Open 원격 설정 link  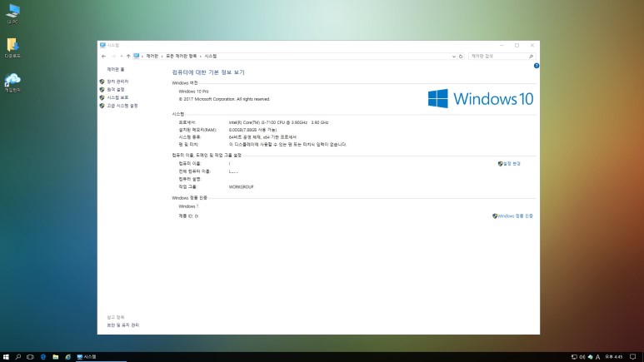pos(116,90)
